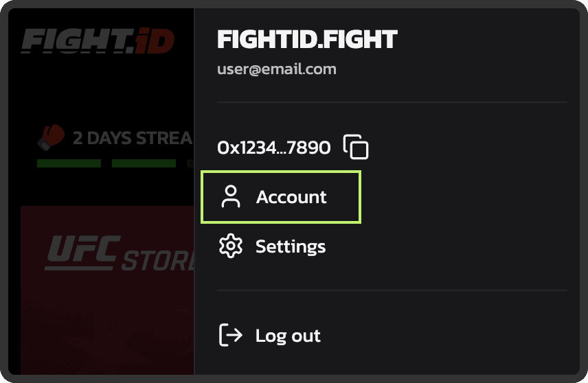Click the STORE text on the banner
588x383 pixels.
coord(158,260)
